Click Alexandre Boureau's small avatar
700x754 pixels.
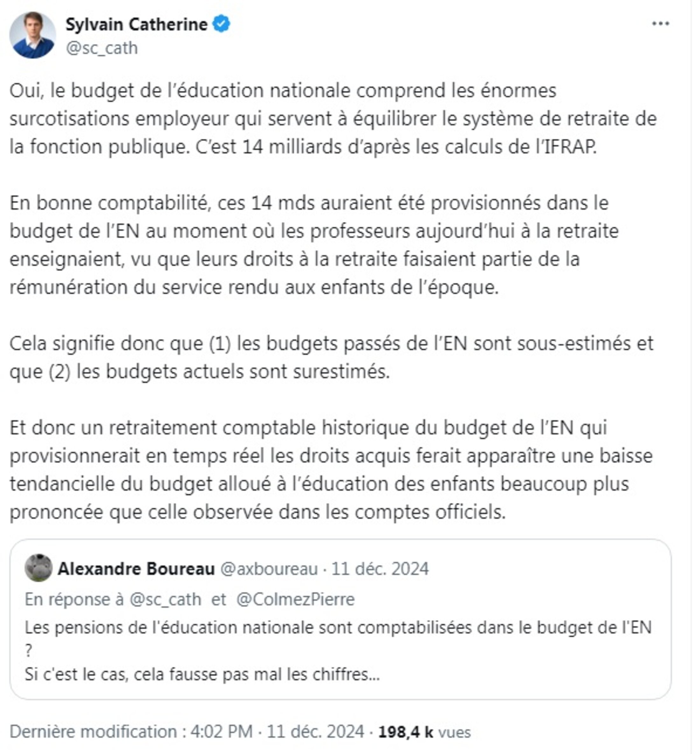(x=38, y=567)
